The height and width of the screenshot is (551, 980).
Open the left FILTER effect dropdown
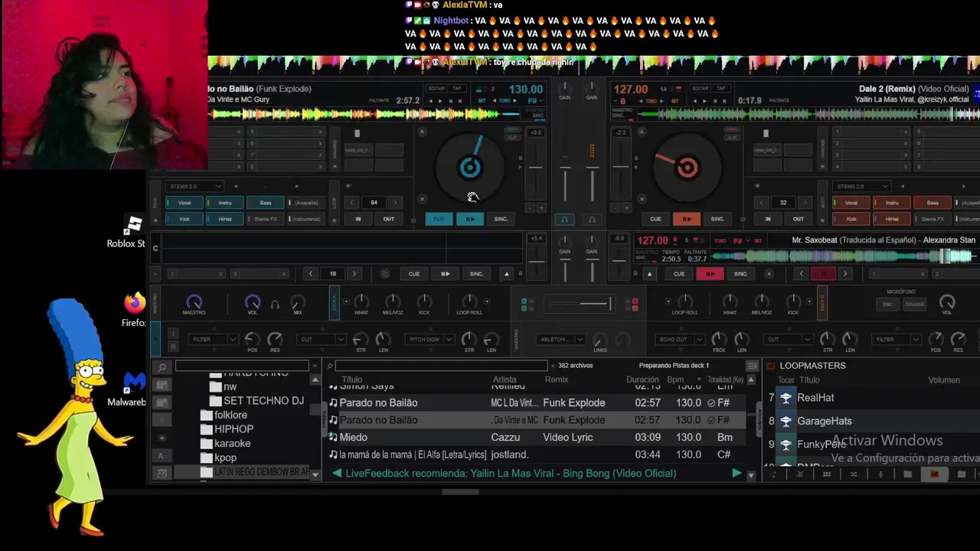coord(213,339)
